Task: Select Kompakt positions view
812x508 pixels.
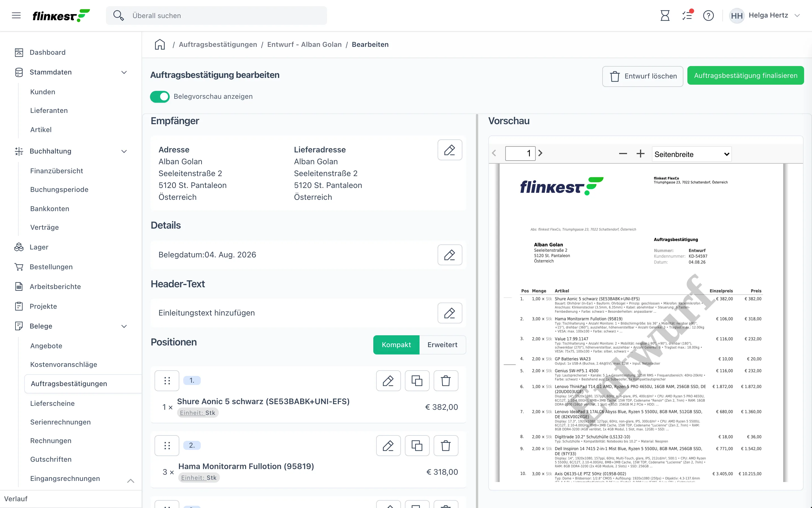Action: pyautogui.click(x=396, y=345)
